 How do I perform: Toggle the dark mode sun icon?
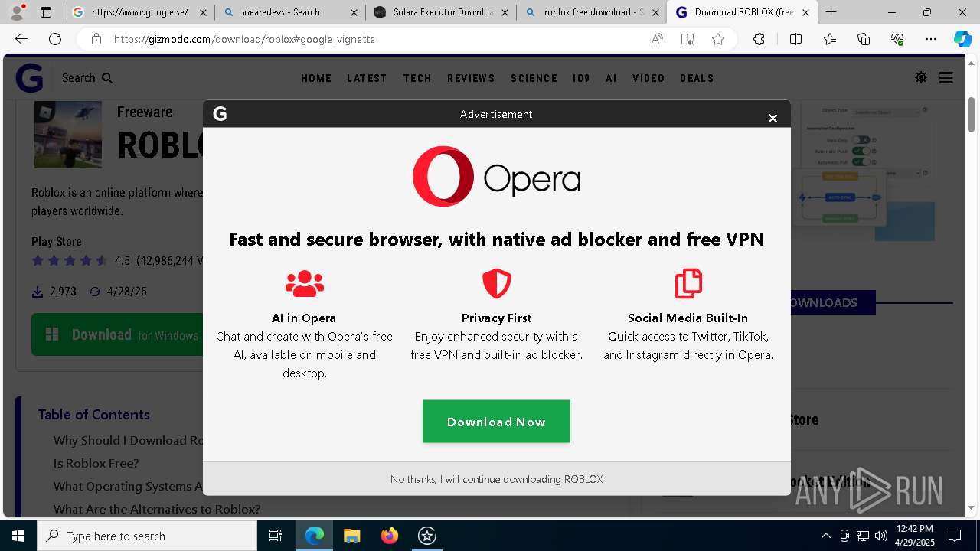pyautogui.click(x=920, y=77)
